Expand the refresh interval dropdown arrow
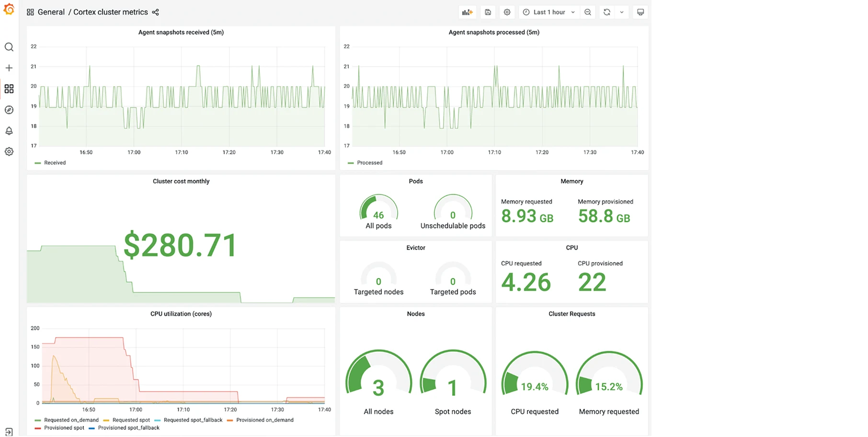 click(x=622, y=12)
